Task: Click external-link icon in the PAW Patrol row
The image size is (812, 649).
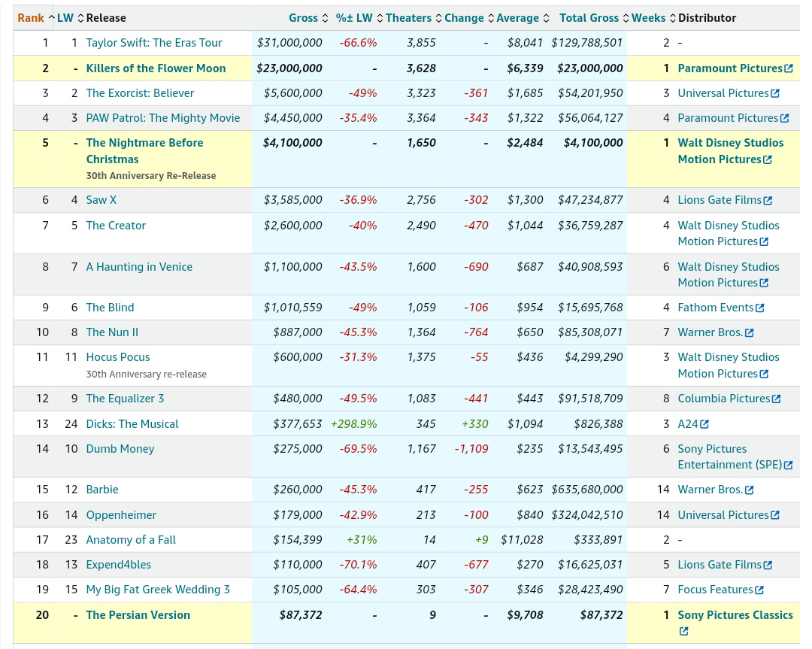Action: pyautogui.click(x=784, y=118)
